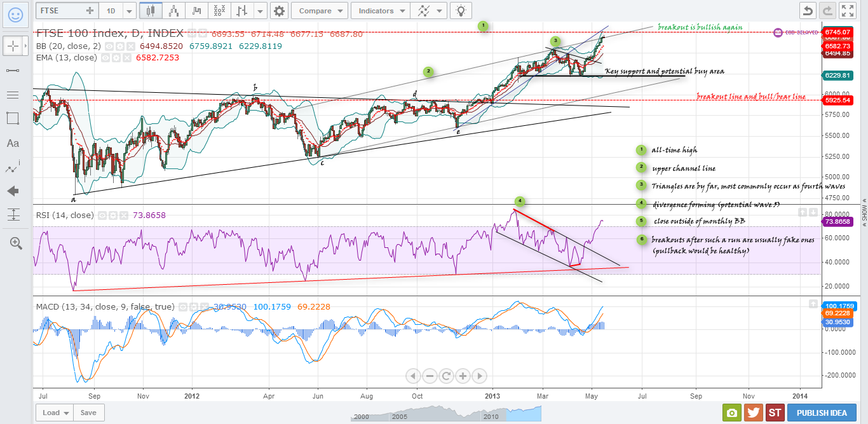
Task: Remove the BB indicator
Action: (x=131, y=46)
